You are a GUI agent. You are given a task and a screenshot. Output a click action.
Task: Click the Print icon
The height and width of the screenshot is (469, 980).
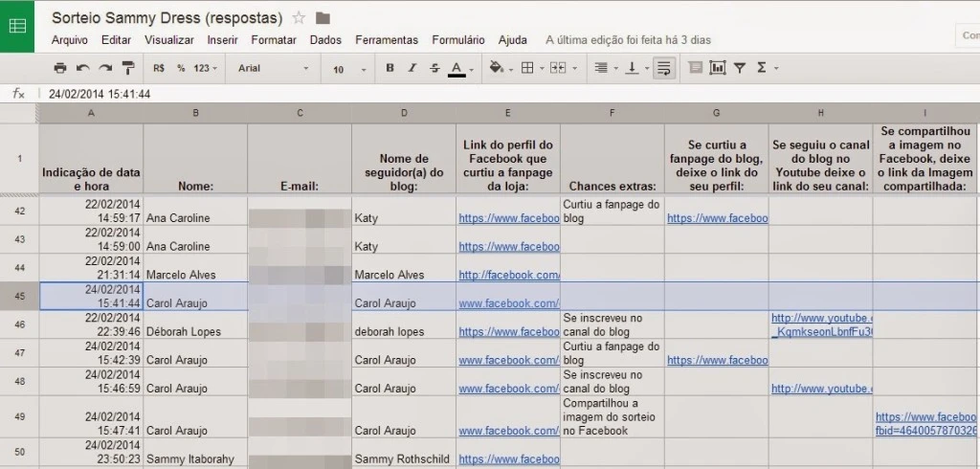[60, 68]
